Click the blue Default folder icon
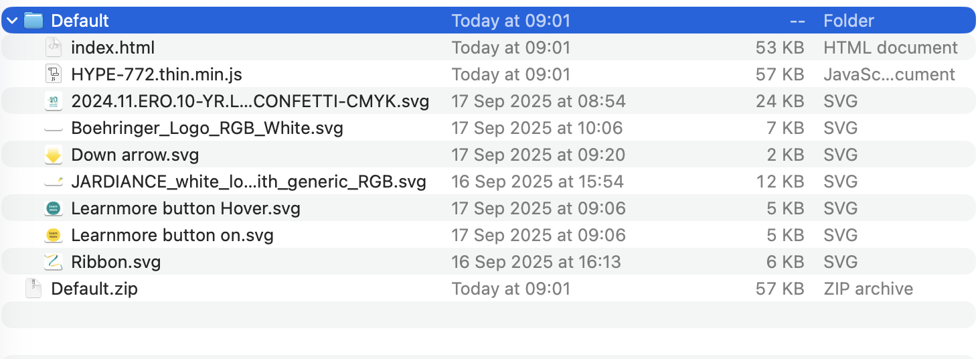Viewport: 980px width, 359px height. pyautogui.click(x=33, y=21)
